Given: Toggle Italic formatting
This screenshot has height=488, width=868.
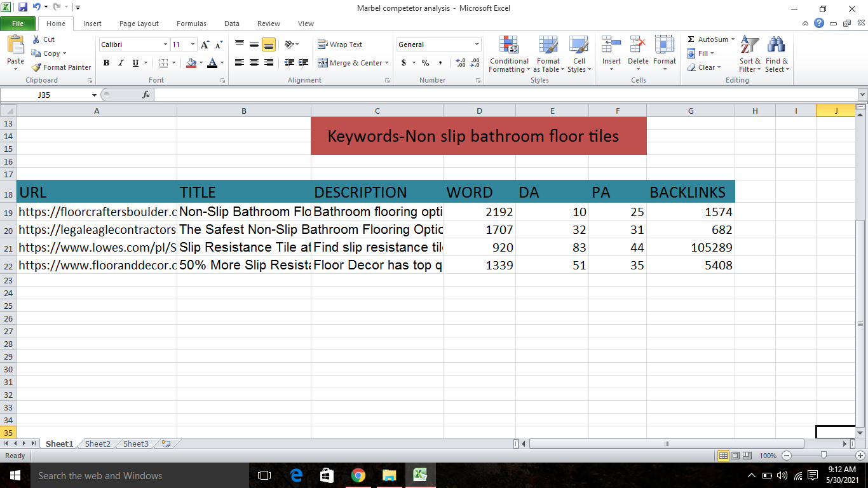Looking at the screenshot, I should coord(121,63).
